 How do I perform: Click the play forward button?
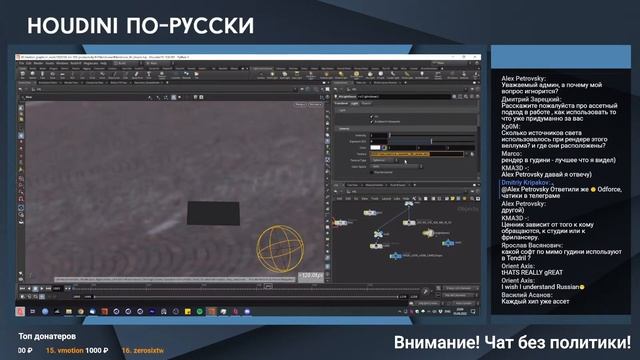[x=42, y=288]
